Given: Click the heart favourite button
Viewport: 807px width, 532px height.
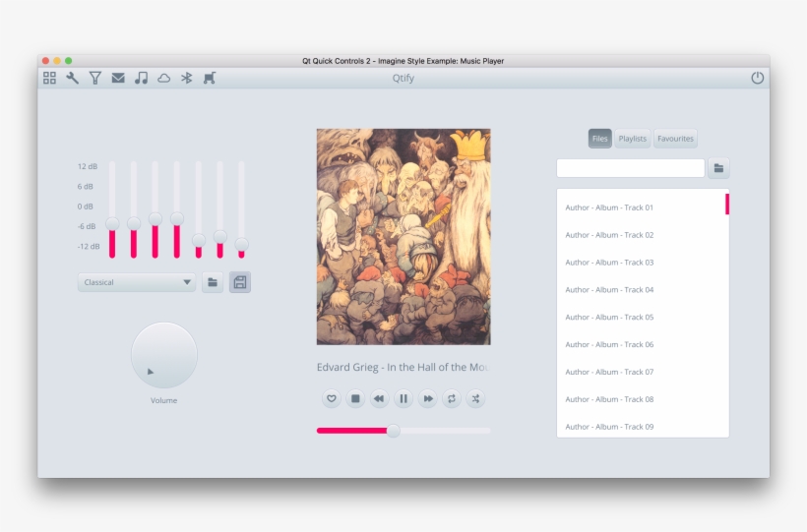Looking at the screenshot, I should [332, 398].
